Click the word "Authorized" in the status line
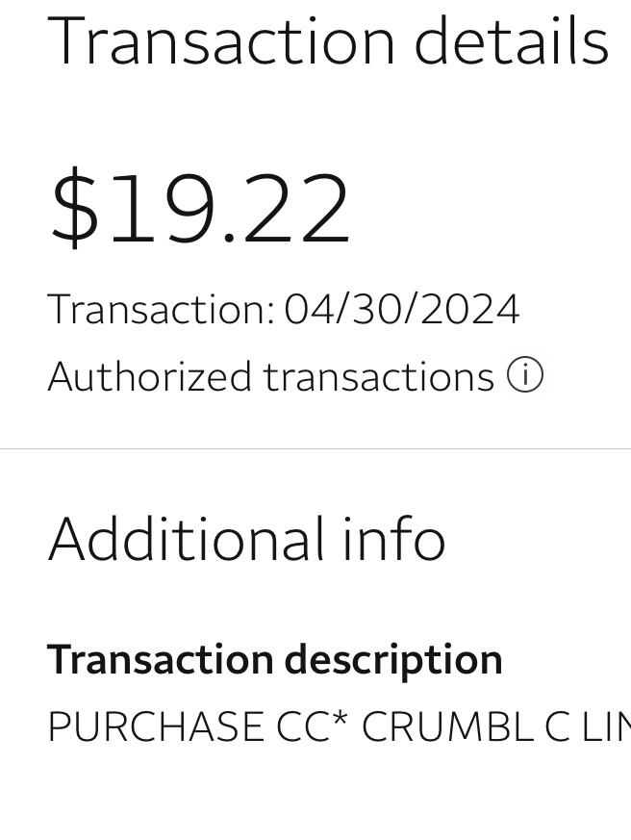This screenshot has width=631, height=840. pos(149,376)
